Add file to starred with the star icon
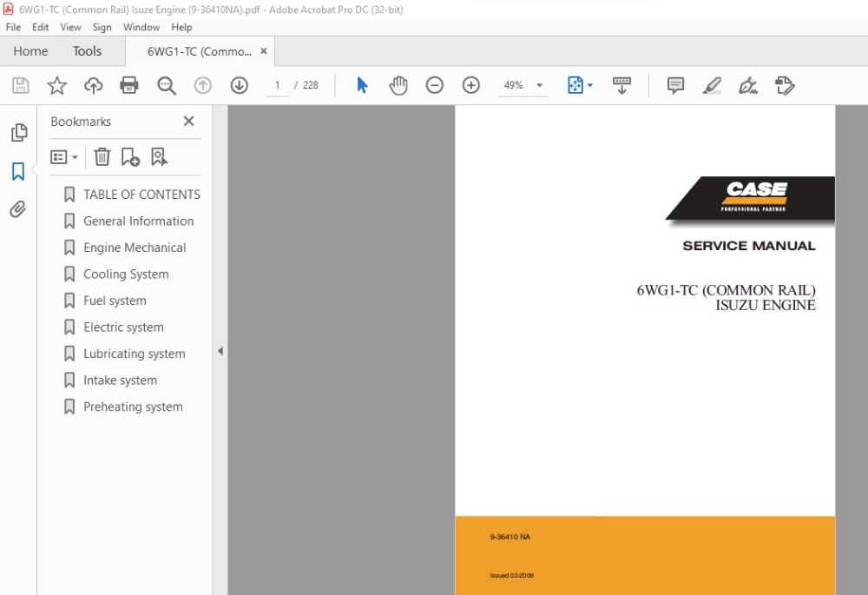This screenshot has height=595, width=868. point(56,85)
